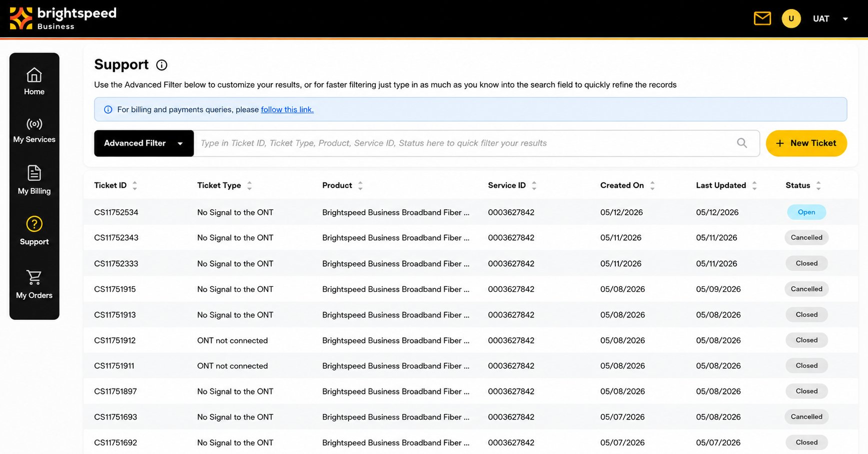Screen dimensions: 868x454
Task: Click product name in CS11752534 row
Action: [396, 212]
